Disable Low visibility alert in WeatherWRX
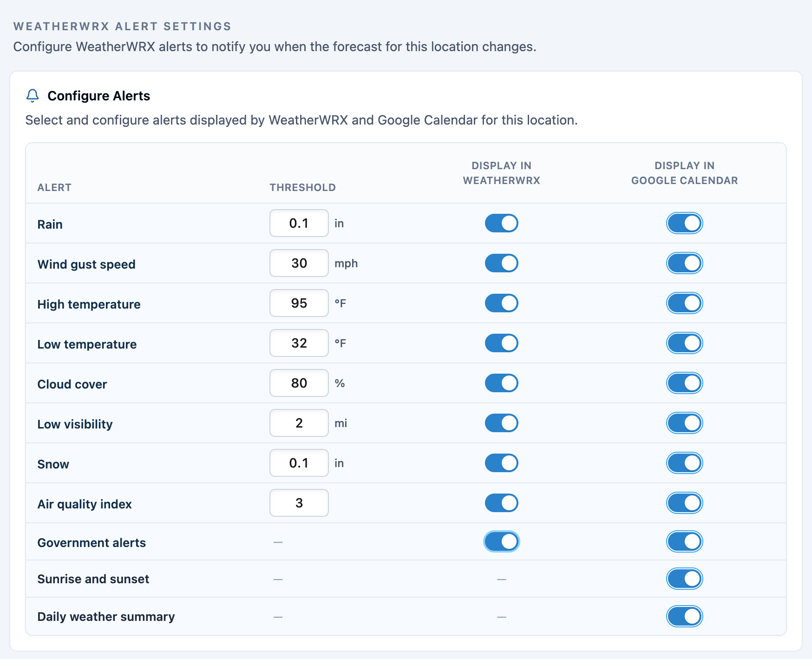 (x=501, y=423)
